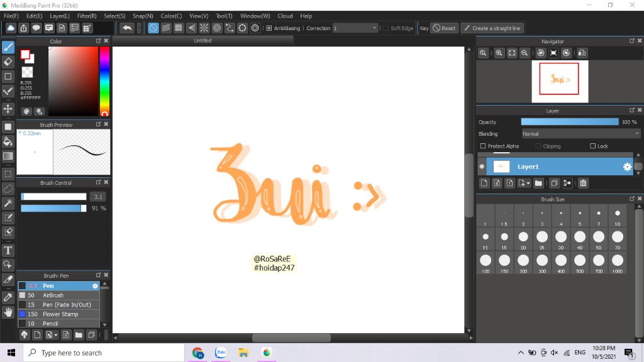Open the Filter menu
Viewport: 644px width, 362px height.
click(x=87, y=16)
